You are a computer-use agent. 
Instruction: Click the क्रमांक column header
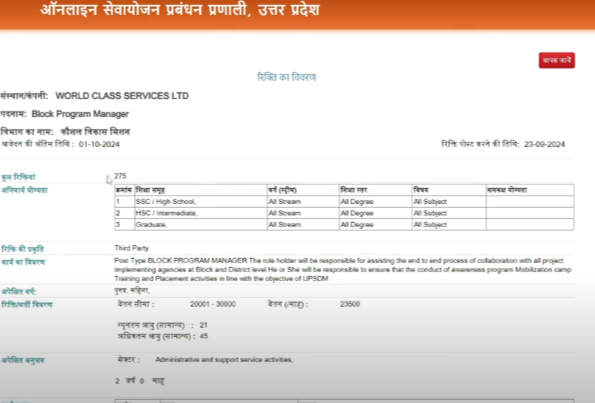point(124,190)
